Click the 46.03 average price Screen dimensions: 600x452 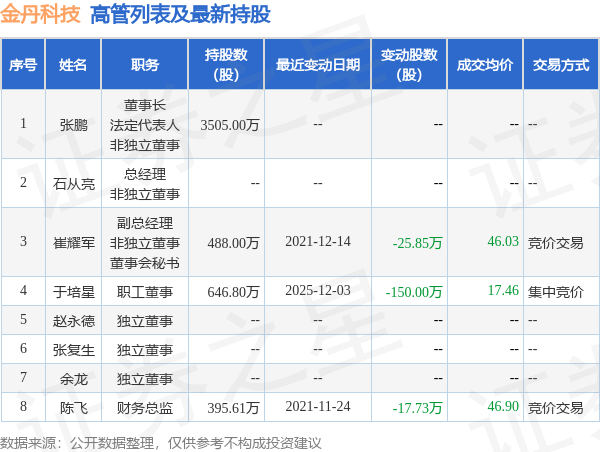tap(503, 242)
